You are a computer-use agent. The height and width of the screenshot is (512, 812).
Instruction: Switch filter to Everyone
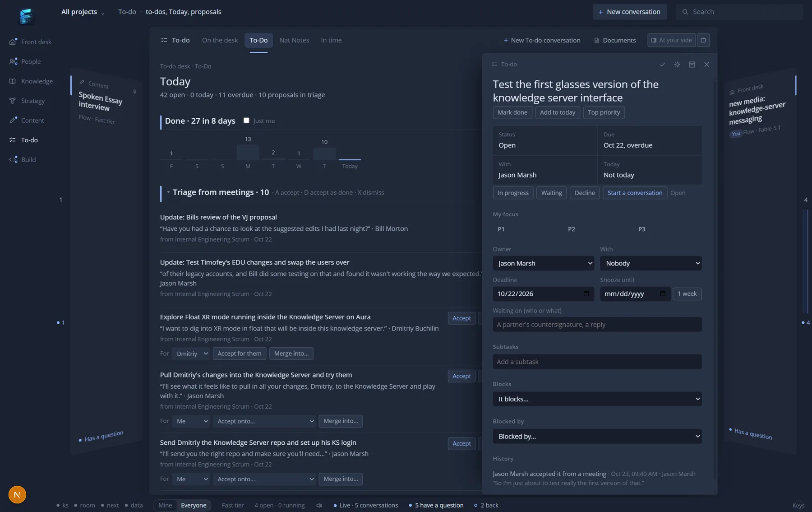(x=194, y=505)
